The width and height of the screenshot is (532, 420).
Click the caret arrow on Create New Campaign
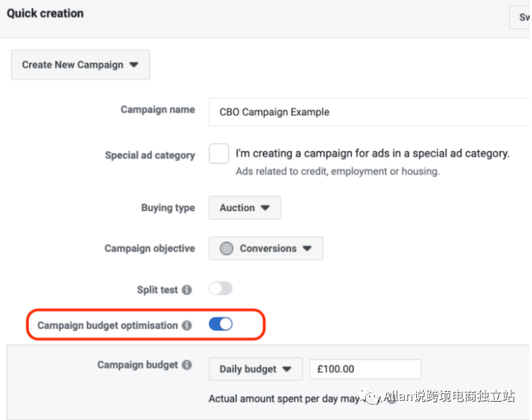(134, 65)
